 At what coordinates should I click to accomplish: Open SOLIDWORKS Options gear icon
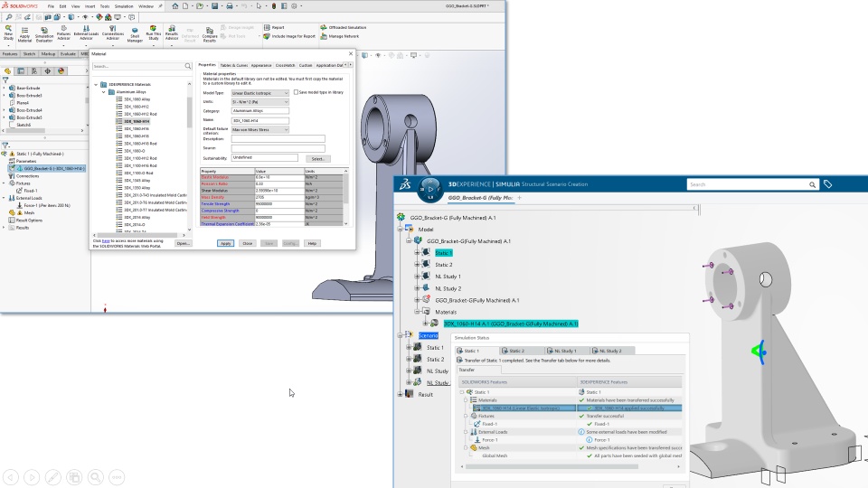pos(294,6)
